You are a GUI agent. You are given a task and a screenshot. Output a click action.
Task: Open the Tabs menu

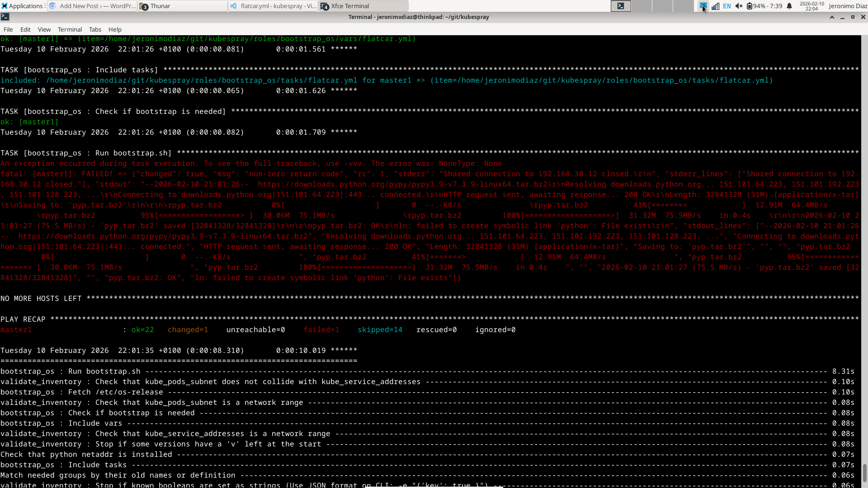click(x=95, y=29)
